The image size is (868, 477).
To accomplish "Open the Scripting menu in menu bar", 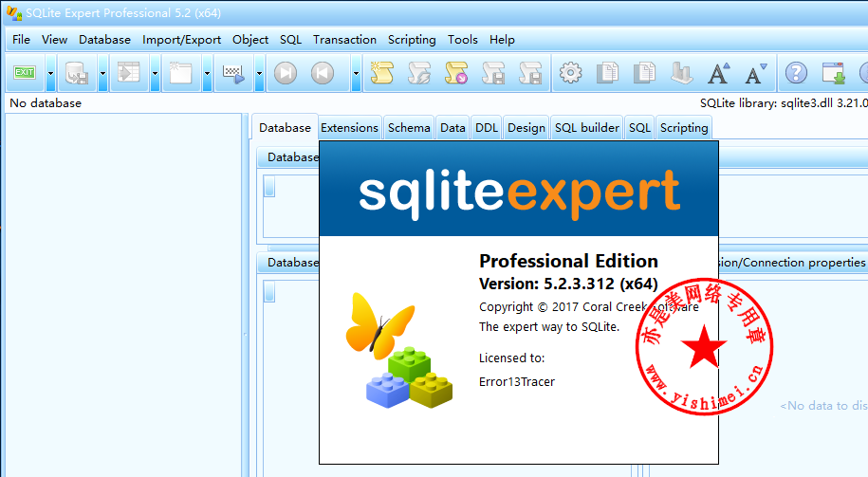I will (x=412, y=40).
